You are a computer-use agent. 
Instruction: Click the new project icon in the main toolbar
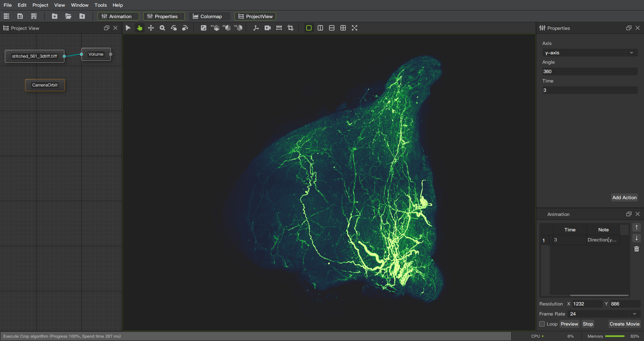click(x=6, y=16)
